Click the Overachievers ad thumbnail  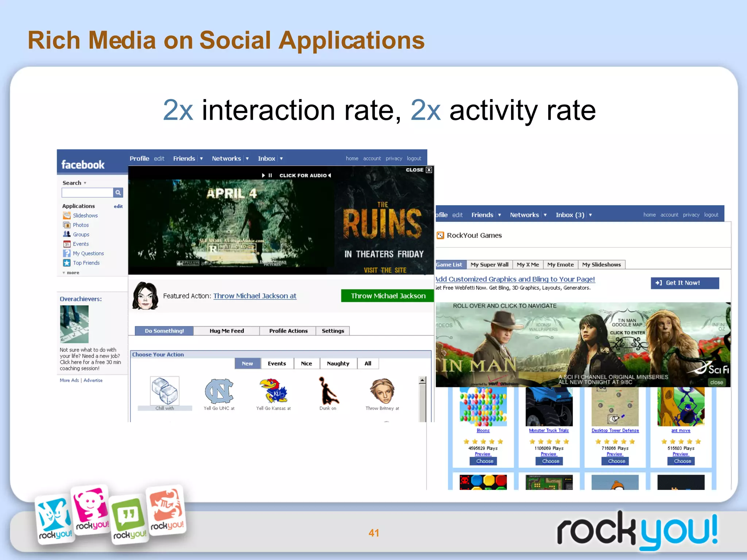(x=74, y=324)
